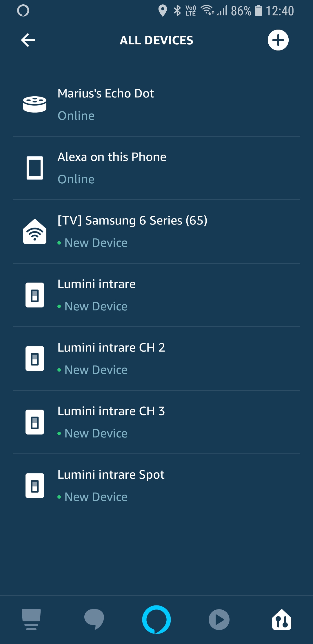Select the Lumini intrare device name

pos(97,284)
